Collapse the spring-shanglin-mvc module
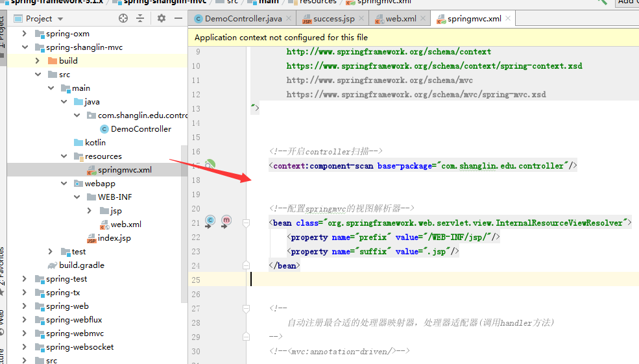 (25, 47)
